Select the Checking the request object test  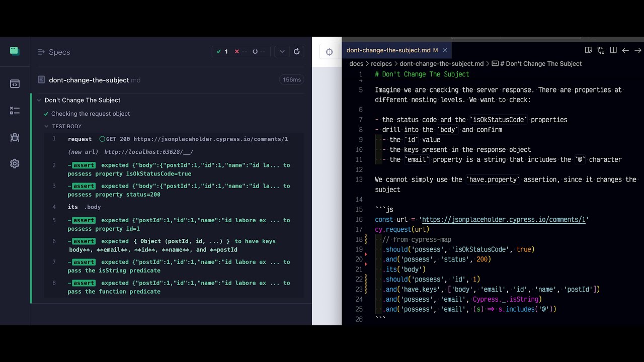click(91, 114)
